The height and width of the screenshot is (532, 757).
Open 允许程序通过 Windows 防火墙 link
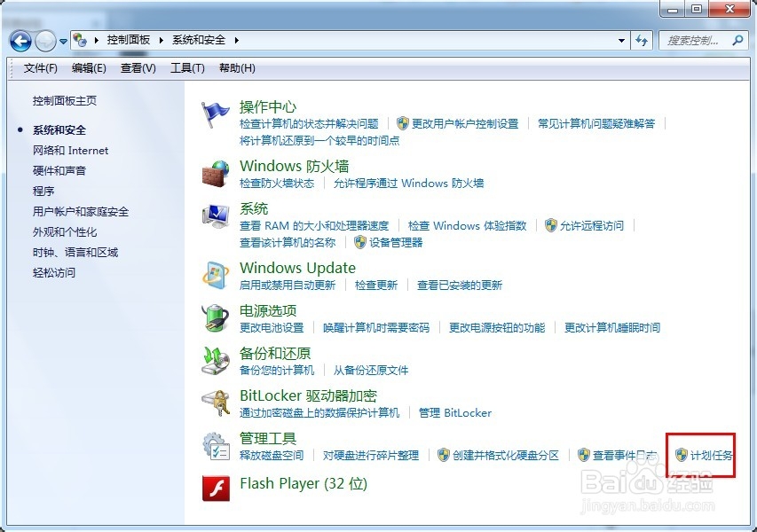(x=408, y=184)
